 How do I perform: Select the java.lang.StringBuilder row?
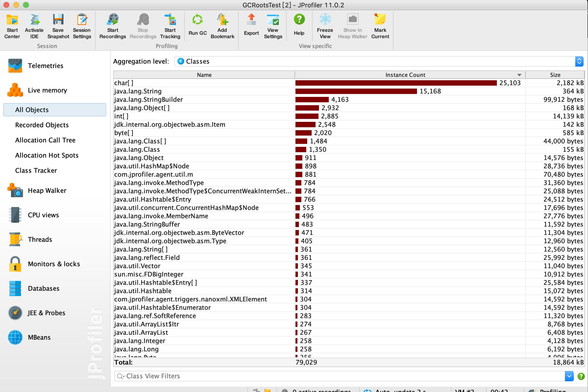[x=349, y=100]
